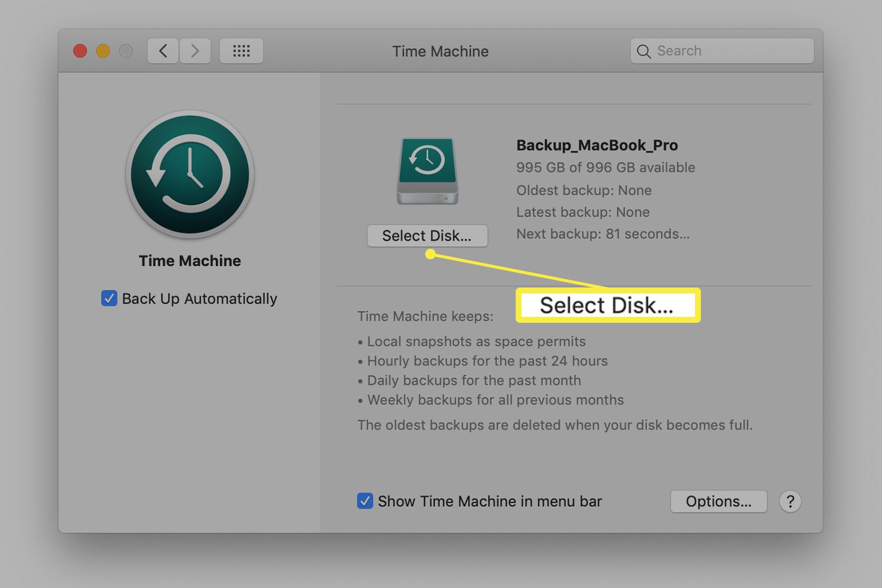The image size is (882, 588).
Task: Click the Backup_MacBook_Pro disk icon
Action: tap(427, 171)
